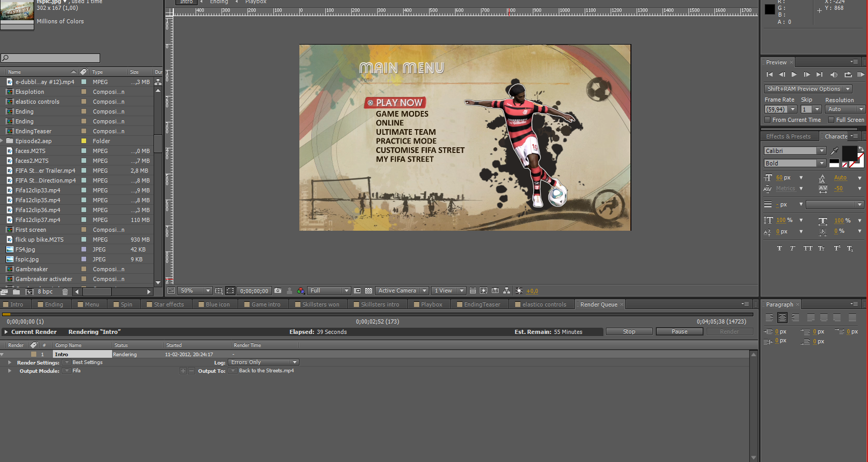Viewport: 868px width, 462px height.
Task: Open Timeline from viewer toolbar
Action: coord(495,291)
